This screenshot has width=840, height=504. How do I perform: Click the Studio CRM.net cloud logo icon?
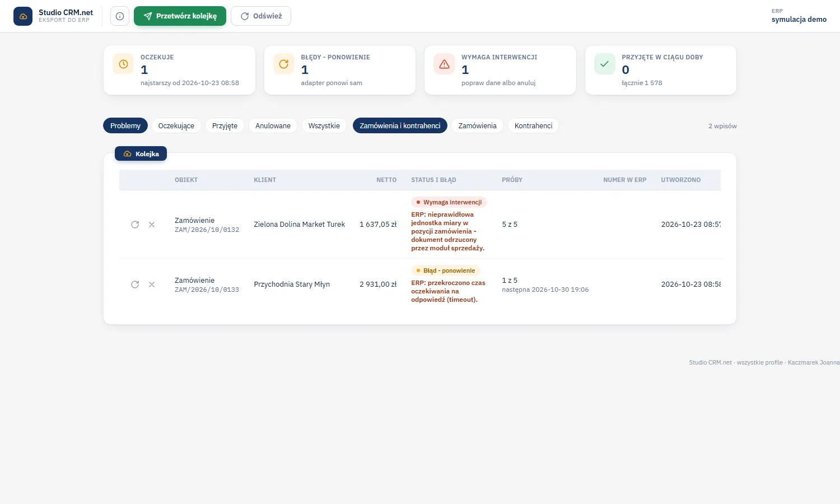tap(23, 16)
